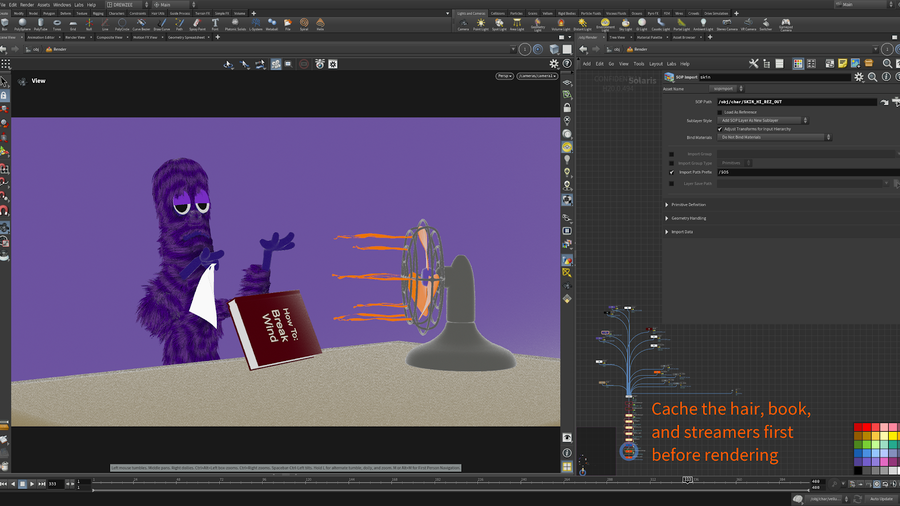
Task: Click the Helix shelf tool
Action: tap(320, 25)
